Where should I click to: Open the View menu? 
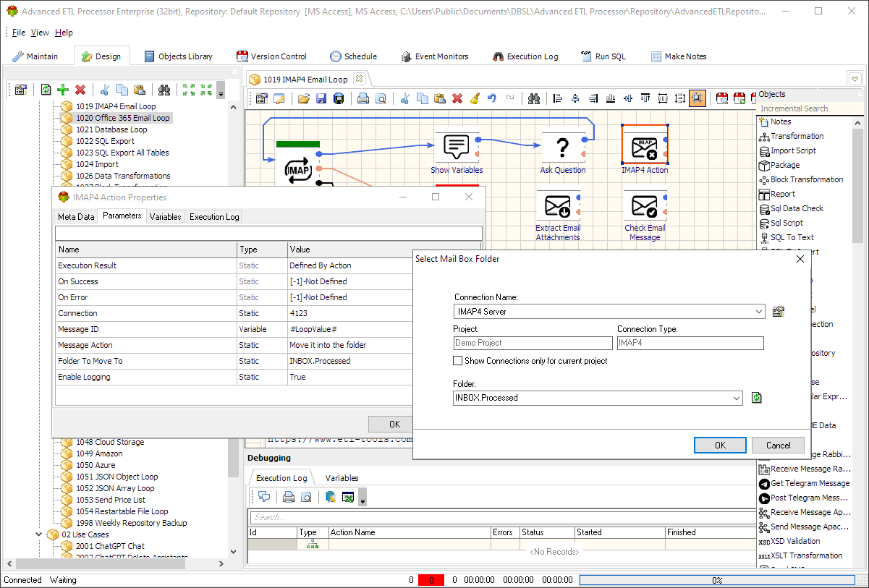pos(40,32)
